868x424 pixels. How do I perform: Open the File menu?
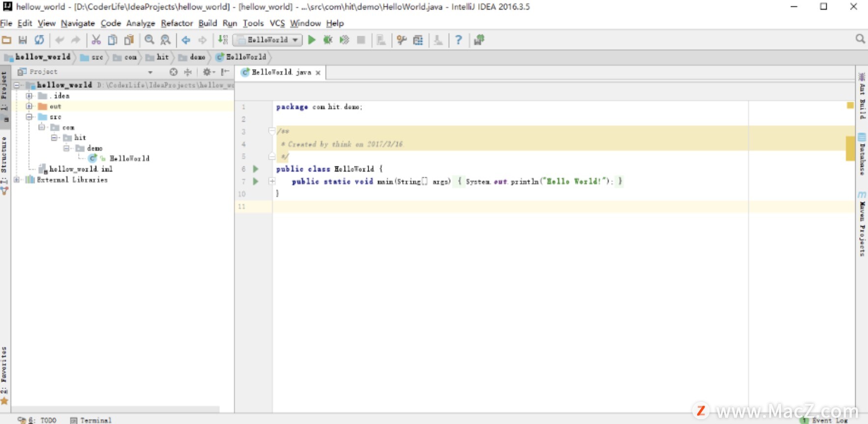(x=6, y=23)
